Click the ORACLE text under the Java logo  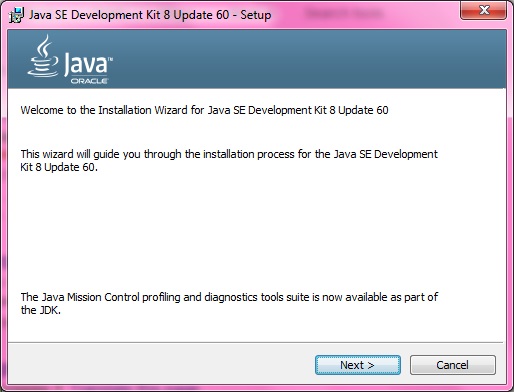(89, 81)
